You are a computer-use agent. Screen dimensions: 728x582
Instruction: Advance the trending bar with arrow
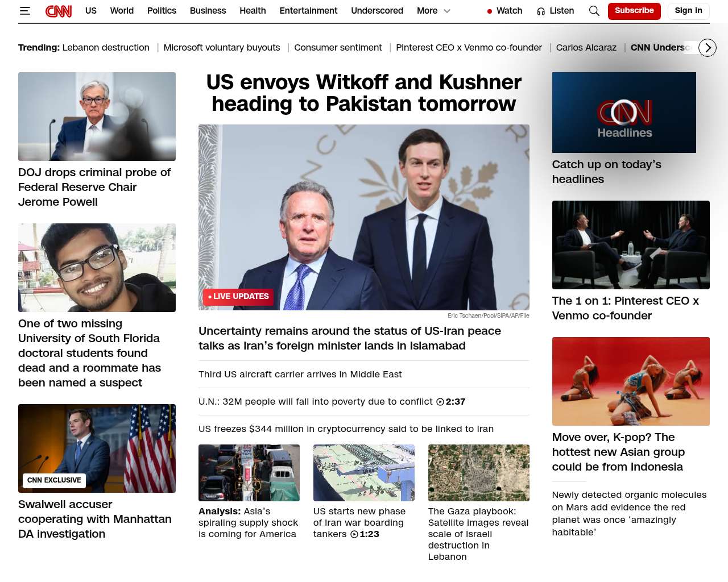tap(708, 48)
